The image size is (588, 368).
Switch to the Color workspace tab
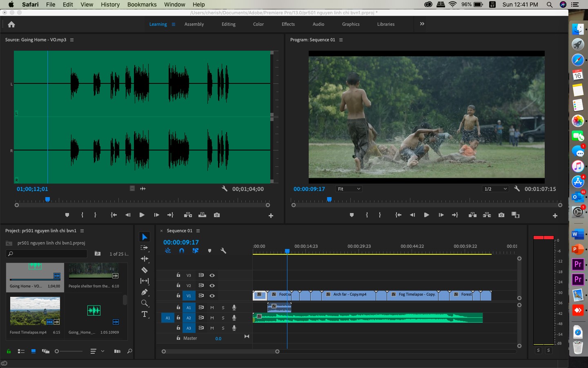tap(258, 24)
